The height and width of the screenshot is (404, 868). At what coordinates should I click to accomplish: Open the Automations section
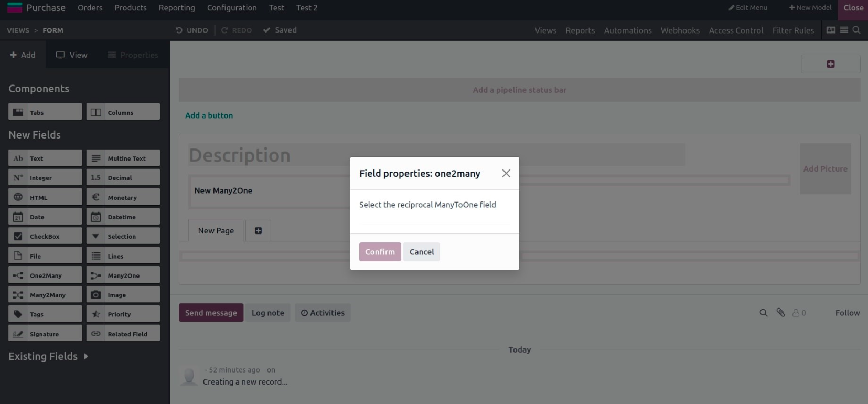coord(628,30)
